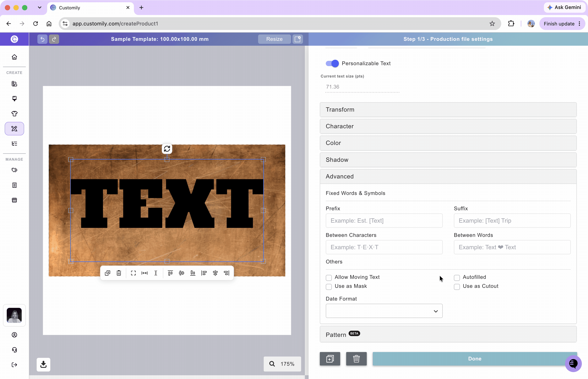Screen dimensions: 588x379
Task: Open the user avatar thumbnail in sidebar
Action: [14, 315]
